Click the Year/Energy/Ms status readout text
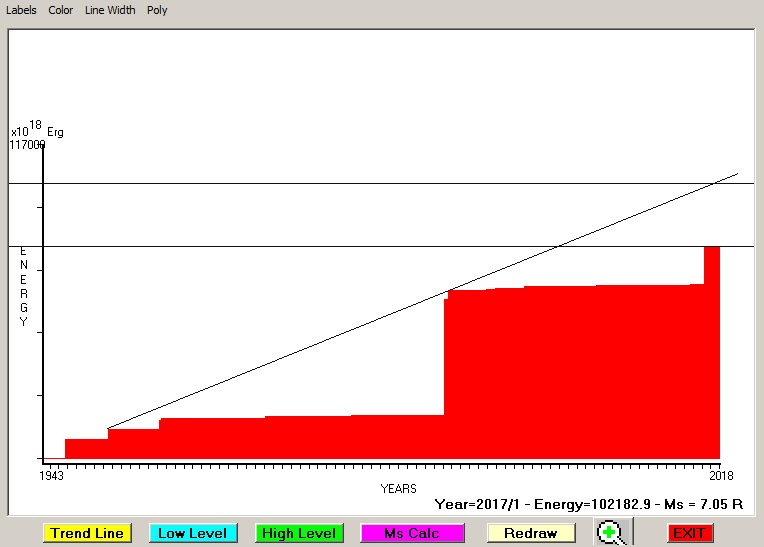The height and width of the screenshot is (547, 764). [x=589, y=505]
